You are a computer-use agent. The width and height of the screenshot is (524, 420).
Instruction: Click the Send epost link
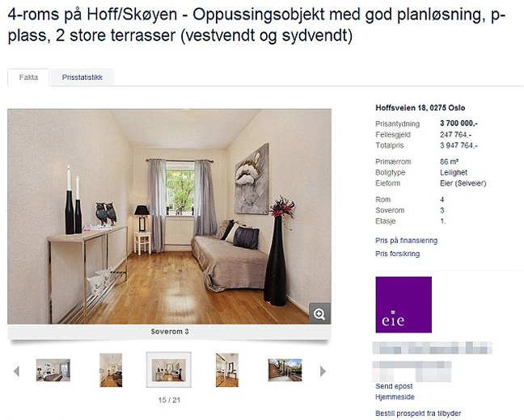[394, 386]
